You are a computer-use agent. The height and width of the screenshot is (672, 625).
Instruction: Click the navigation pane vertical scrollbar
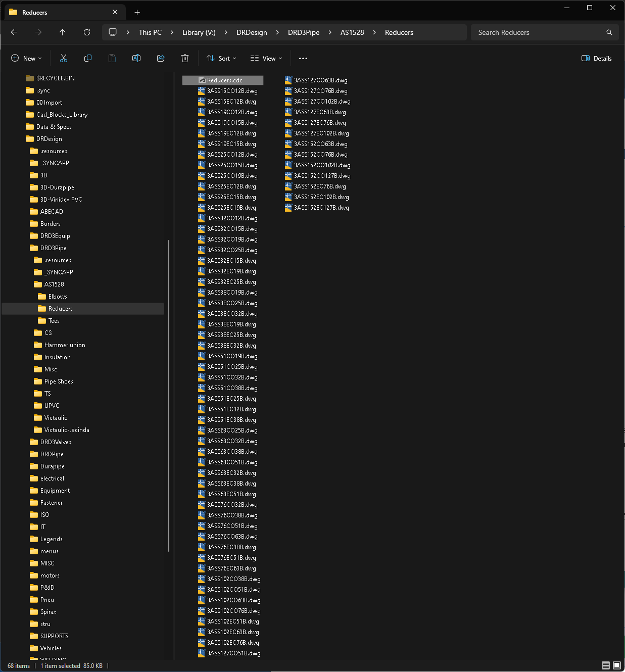coord(169,394)
